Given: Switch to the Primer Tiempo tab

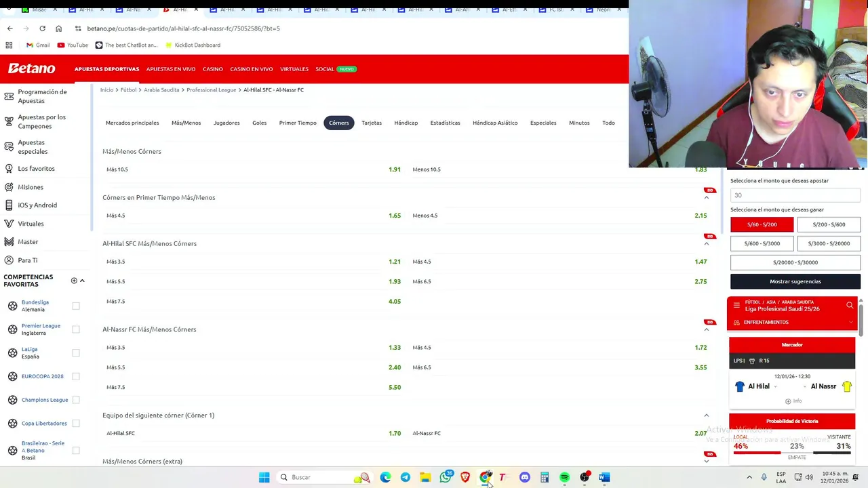Looking at the screenshot, I should (298, 123).
